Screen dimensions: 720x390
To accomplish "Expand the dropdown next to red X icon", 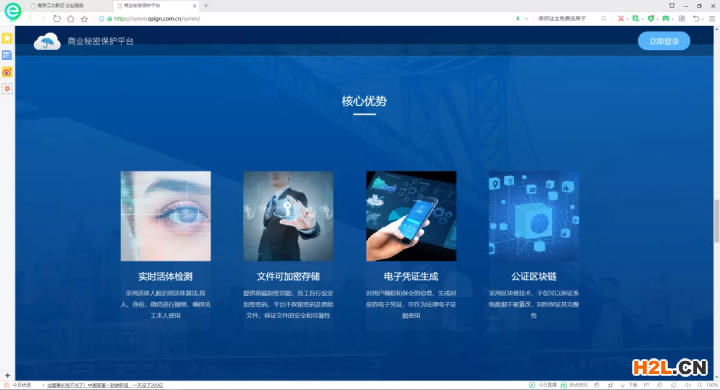I will coord(627,19).
